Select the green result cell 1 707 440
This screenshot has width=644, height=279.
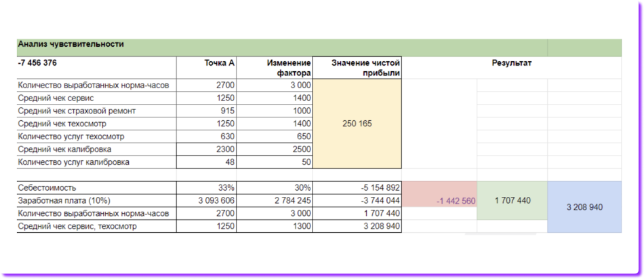click(x=512, y=200)
